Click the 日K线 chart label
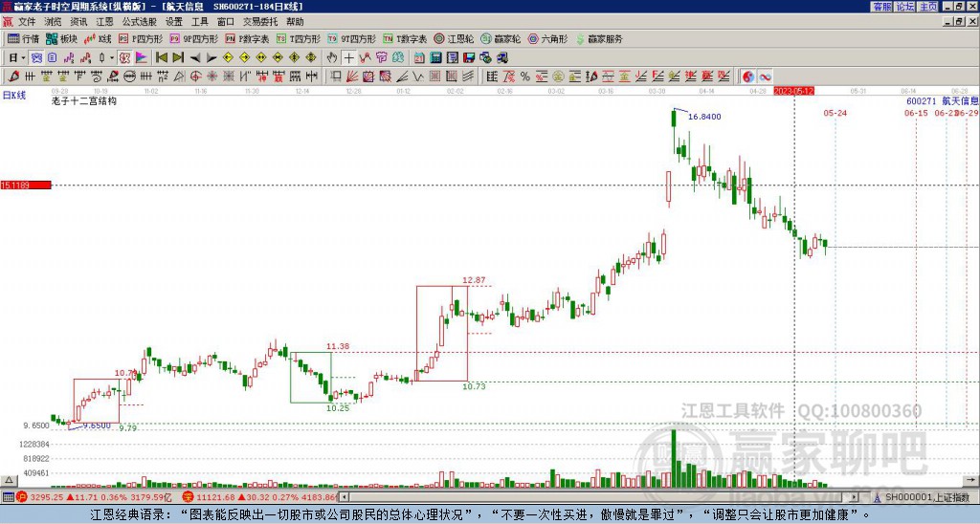980x524 pixels. [14, 96]
